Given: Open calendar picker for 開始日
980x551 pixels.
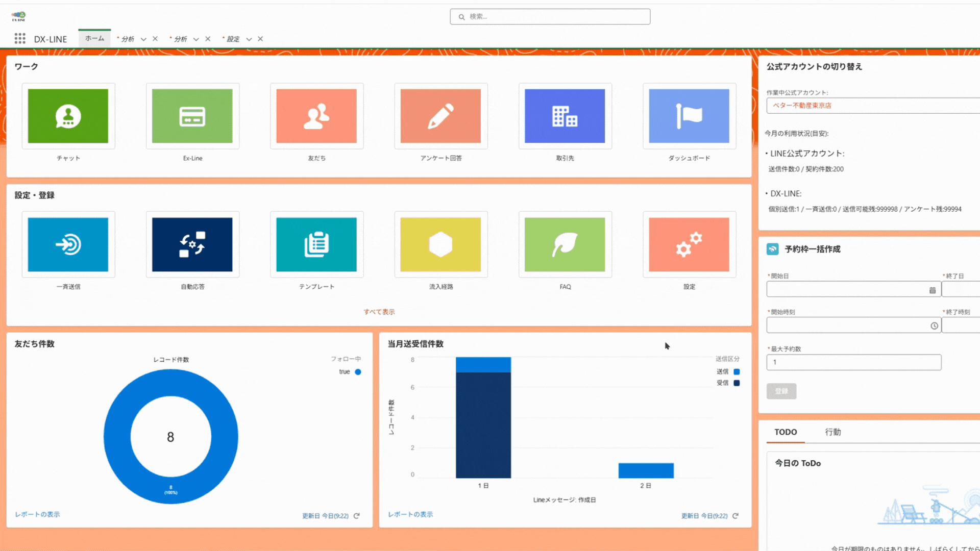Looking at the screenshot, I should coord(932,290).
